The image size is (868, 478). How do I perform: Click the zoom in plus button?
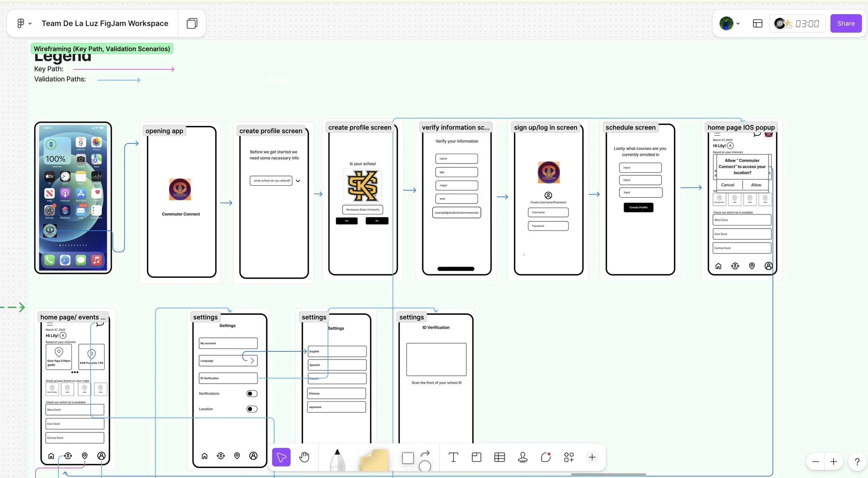(x=833, y=462)
